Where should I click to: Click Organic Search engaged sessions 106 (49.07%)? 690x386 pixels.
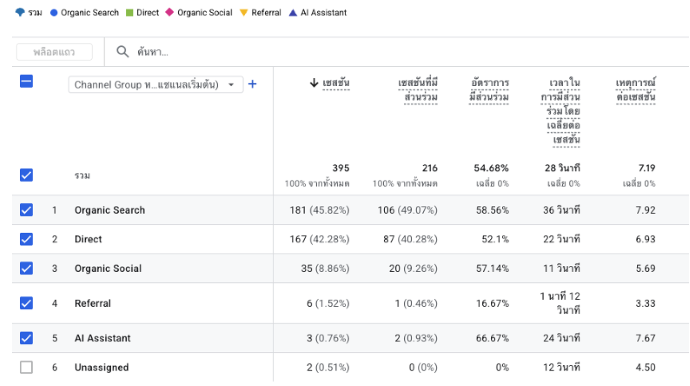tap(407, 210)
